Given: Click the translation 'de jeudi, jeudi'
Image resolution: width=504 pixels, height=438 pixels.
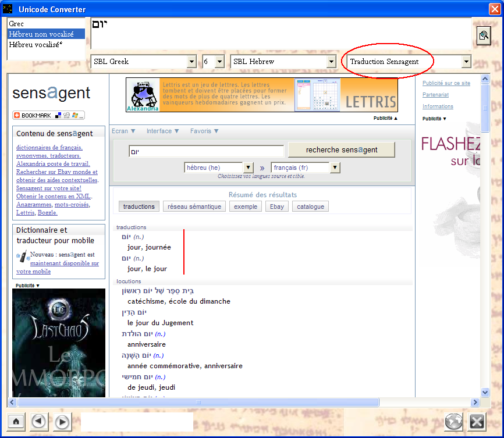Looking at the screenshot, I should (151, 387).
